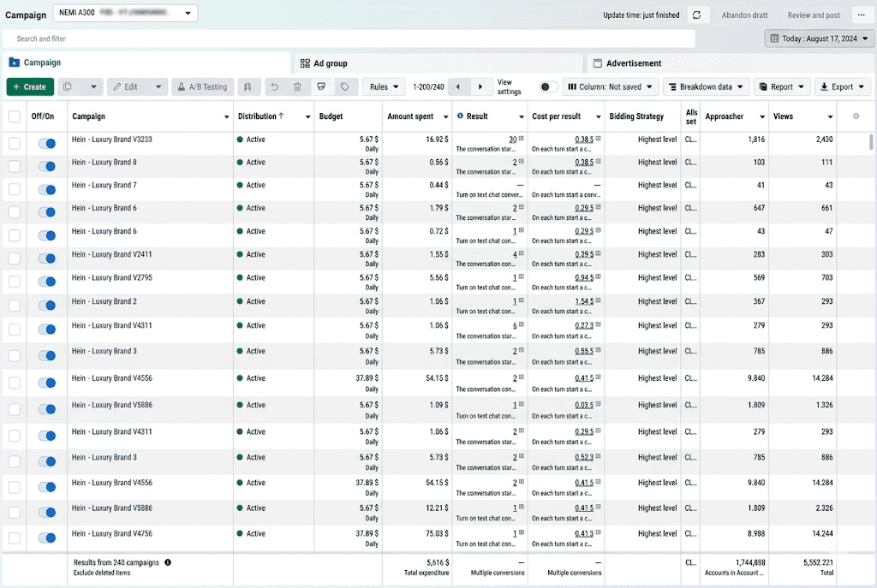Open the Campaign column header arrow
Viewport: 877px width, 588px height.
(x=226, y=116)
